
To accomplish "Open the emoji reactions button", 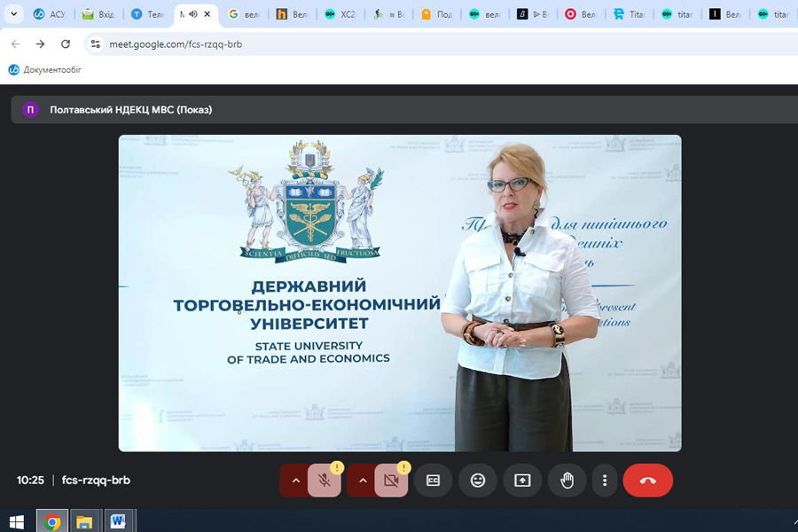I will (x=477, y=480).
